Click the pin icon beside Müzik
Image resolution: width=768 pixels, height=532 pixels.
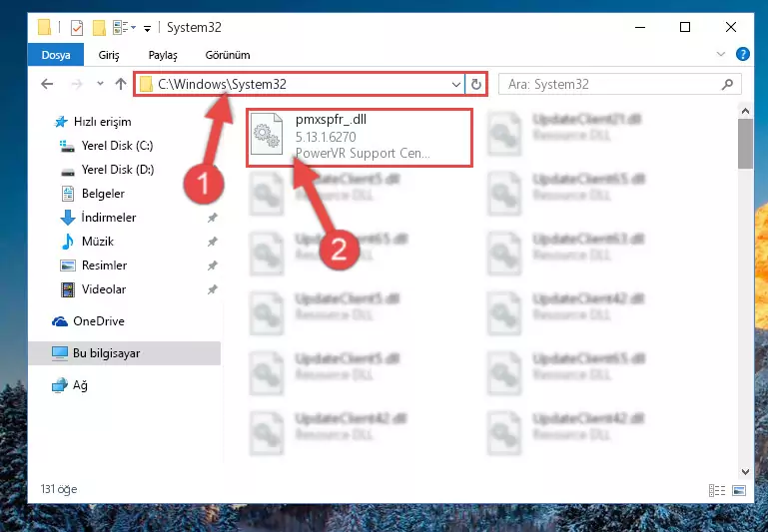point(212,242)
